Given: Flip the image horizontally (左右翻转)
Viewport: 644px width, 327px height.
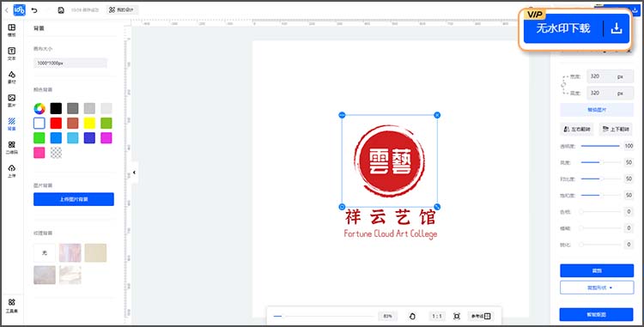Looking at the screenshot, I should [x=577, y=130].
